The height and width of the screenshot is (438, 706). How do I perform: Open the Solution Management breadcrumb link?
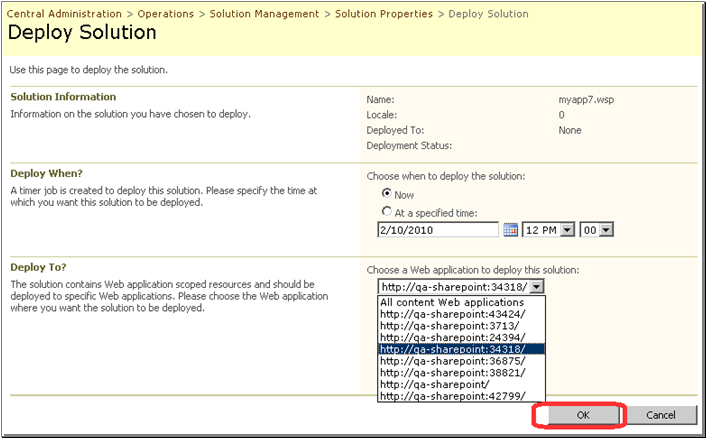click(264, 14)
